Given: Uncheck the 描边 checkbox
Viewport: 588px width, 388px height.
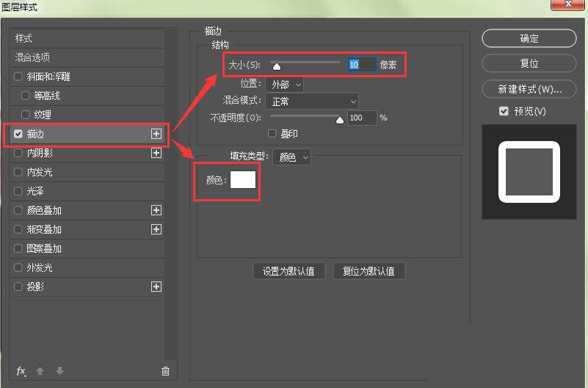Looking at the screenshot, I should click(18, 134).
